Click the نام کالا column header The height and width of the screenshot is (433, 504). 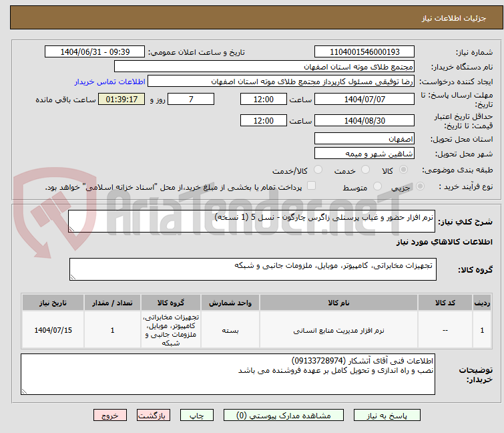[339, 303]
